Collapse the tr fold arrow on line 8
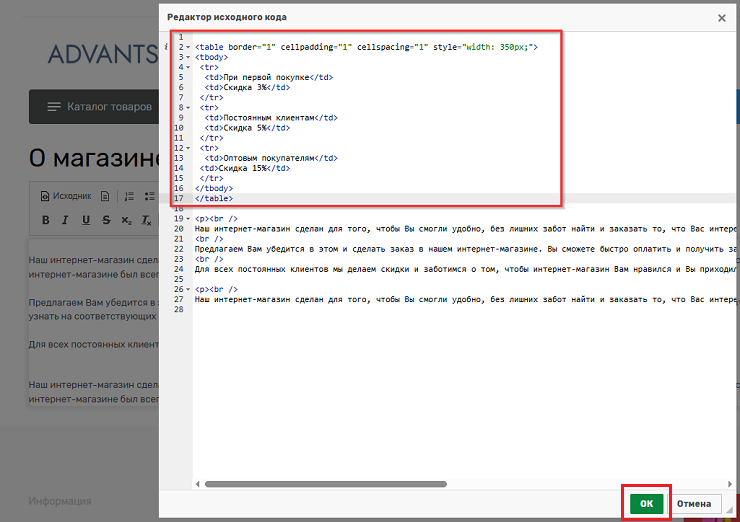The height and width of the screenshot is (522, 740). tap(188, 107)
